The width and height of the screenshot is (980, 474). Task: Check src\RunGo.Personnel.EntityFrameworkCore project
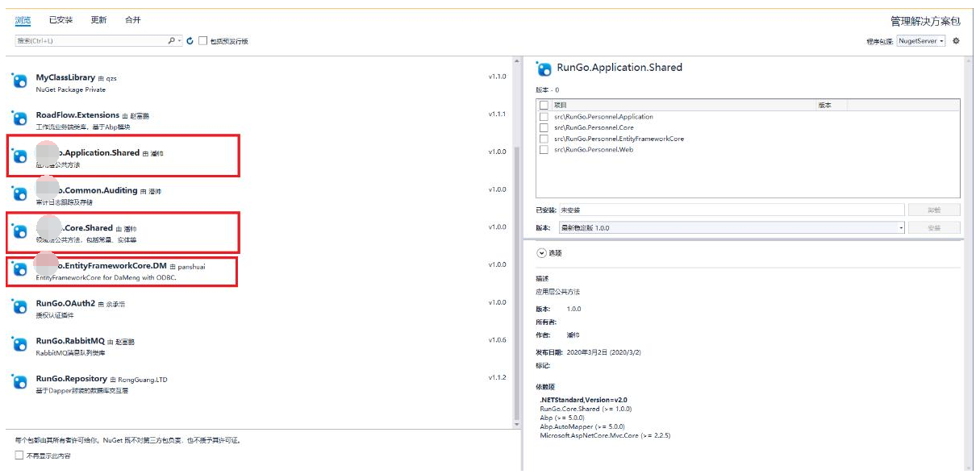pyautogui.click(x=544, y=139)
